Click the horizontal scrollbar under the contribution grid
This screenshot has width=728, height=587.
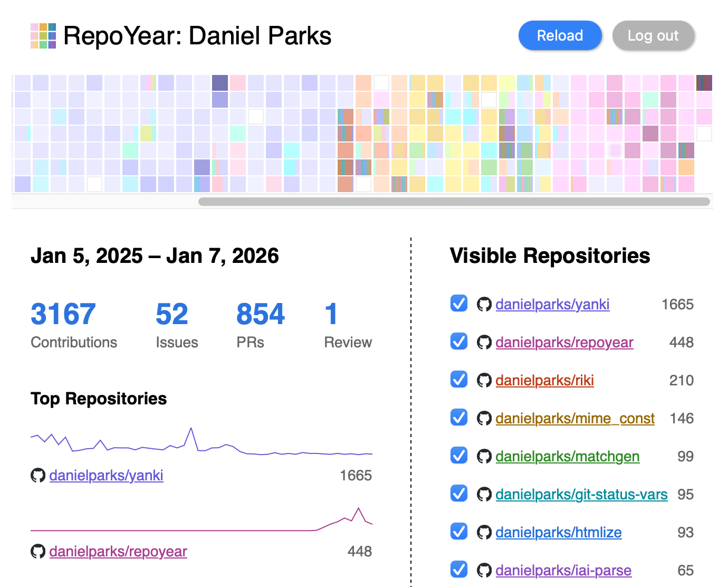[x=454, y=202]
